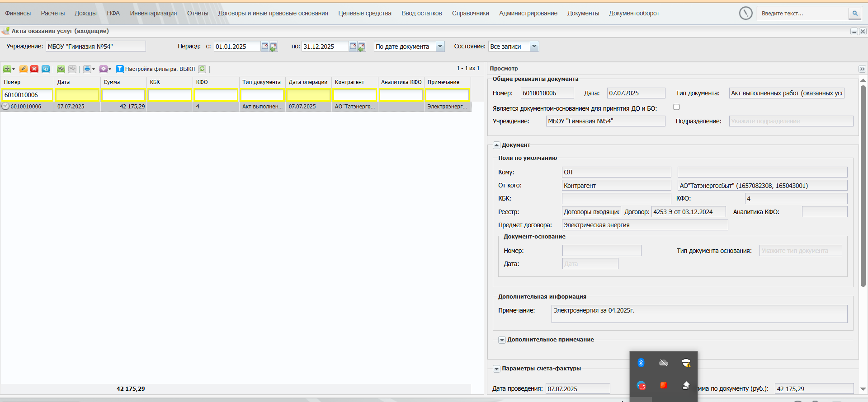Click Настройка фильтра: ВЫКЛ label

pos(160,69)
